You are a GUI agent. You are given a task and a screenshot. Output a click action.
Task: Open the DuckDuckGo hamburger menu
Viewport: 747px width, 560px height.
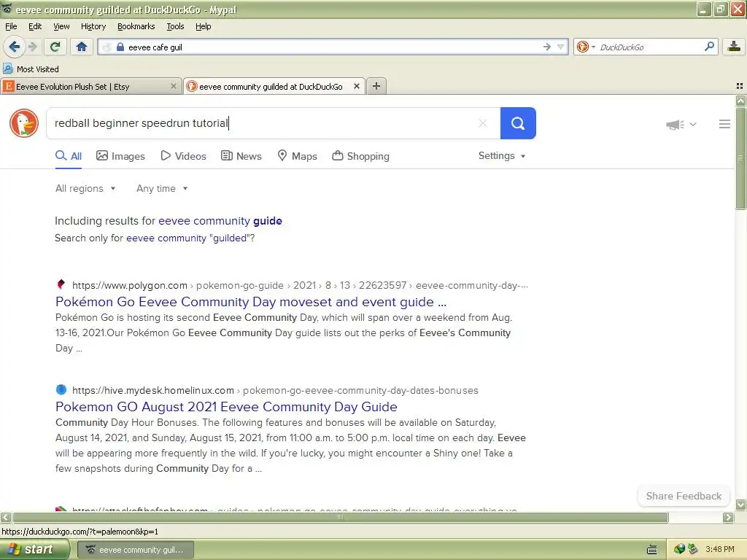click(x=724, y=124)
